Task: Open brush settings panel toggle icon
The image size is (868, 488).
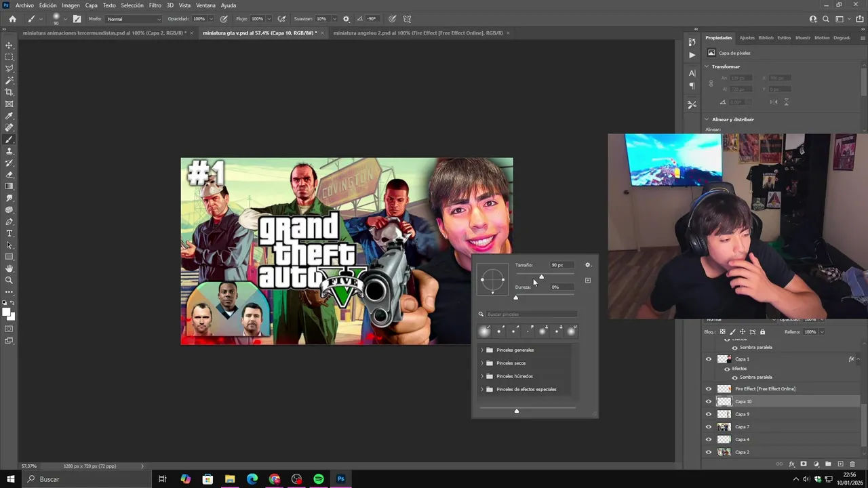Action: coord(77,19)
